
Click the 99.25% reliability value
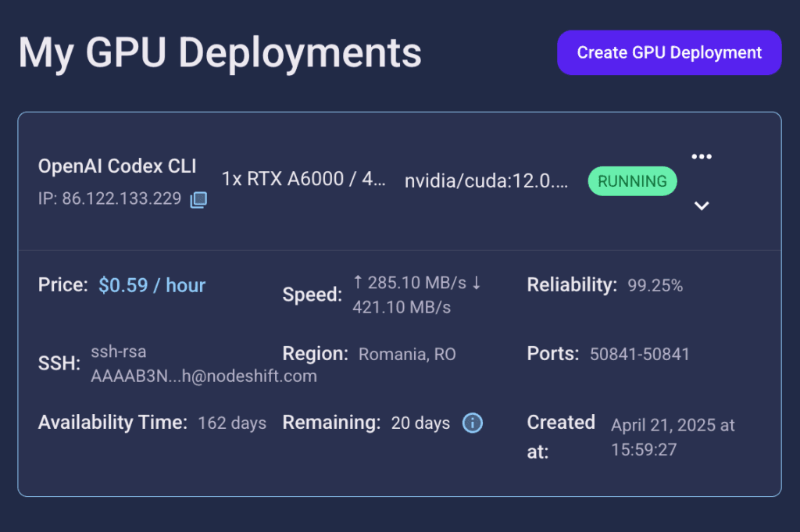655,285
